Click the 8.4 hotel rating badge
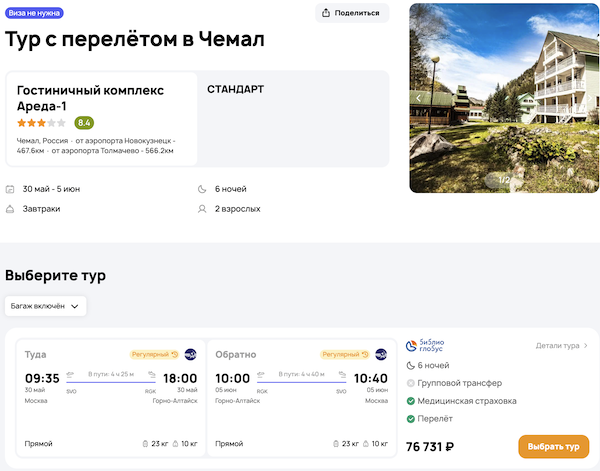600x471 pixels. tap(84, 123)
